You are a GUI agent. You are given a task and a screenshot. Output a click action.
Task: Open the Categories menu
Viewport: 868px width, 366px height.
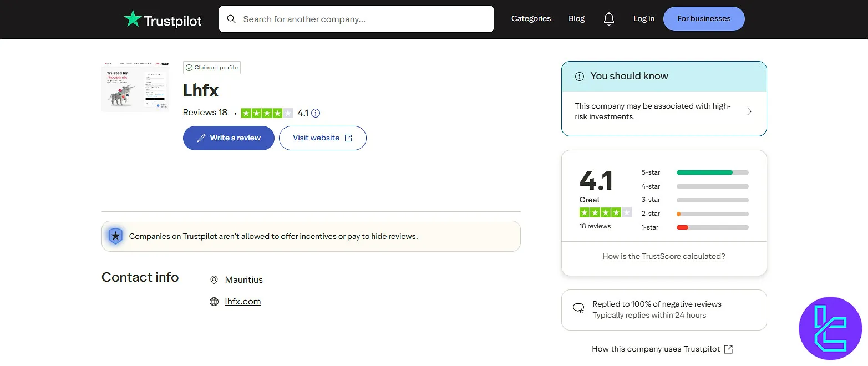click(x=531, y=18)
